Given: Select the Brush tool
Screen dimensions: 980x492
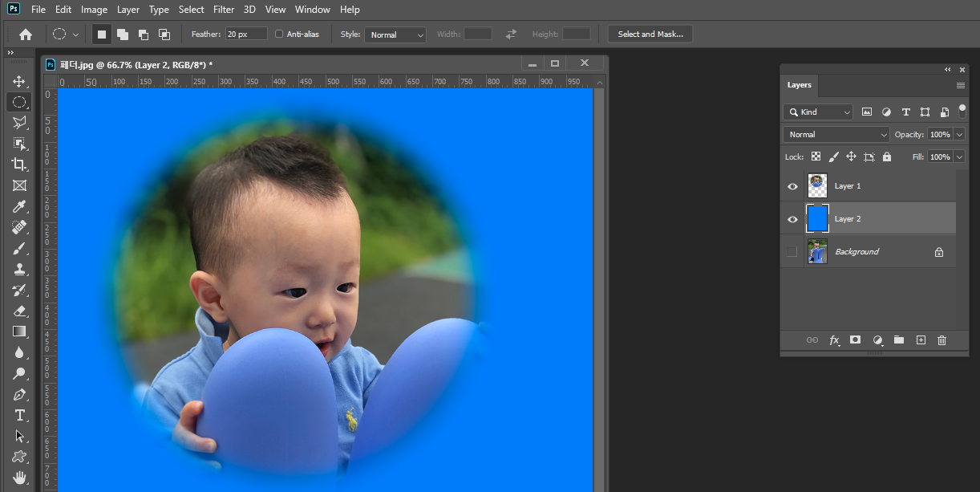Looking at the screenshot, I should 19,248.
